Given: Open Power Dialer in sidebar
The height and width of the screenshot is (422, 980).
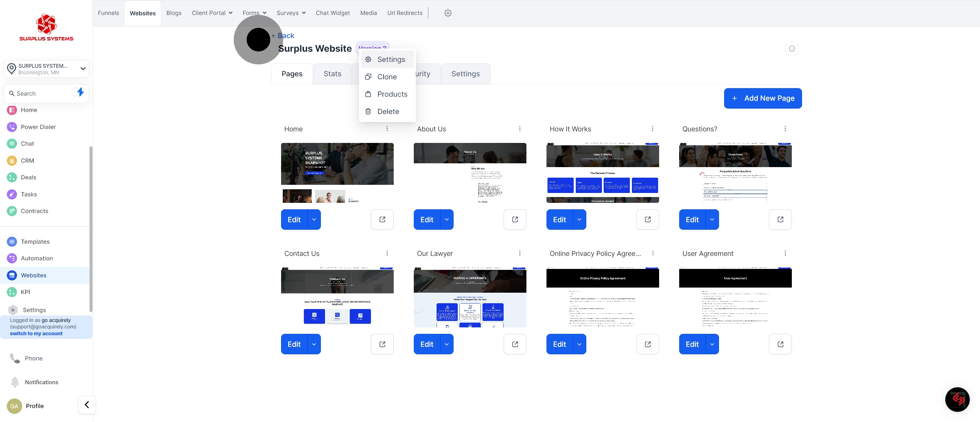Looking at the screenshot, I should point(38,127).
